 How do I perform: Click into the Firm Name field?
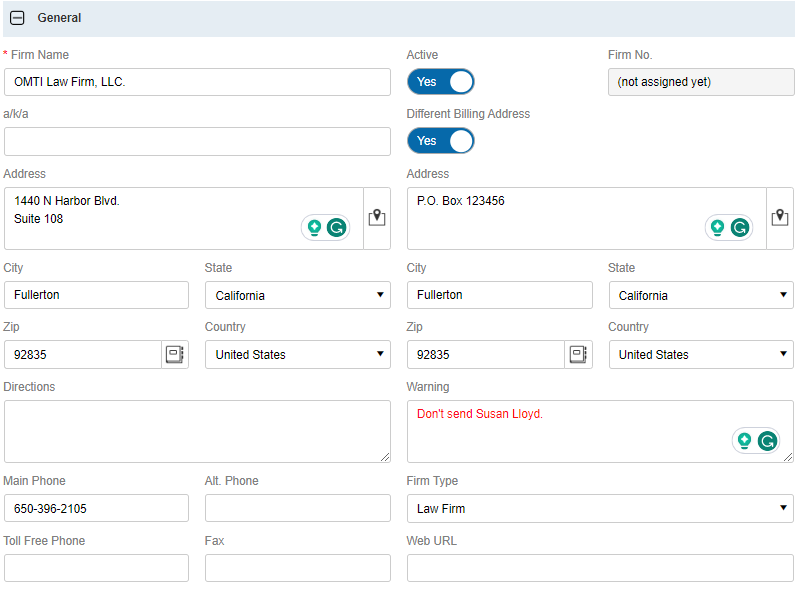[x=197, y=82]
